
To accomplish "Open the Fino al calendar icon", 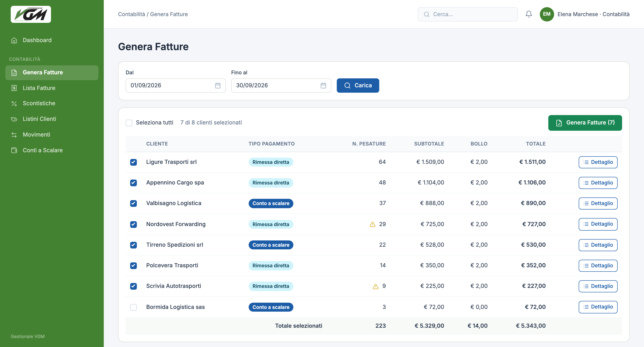I will [x=323, y=85].
